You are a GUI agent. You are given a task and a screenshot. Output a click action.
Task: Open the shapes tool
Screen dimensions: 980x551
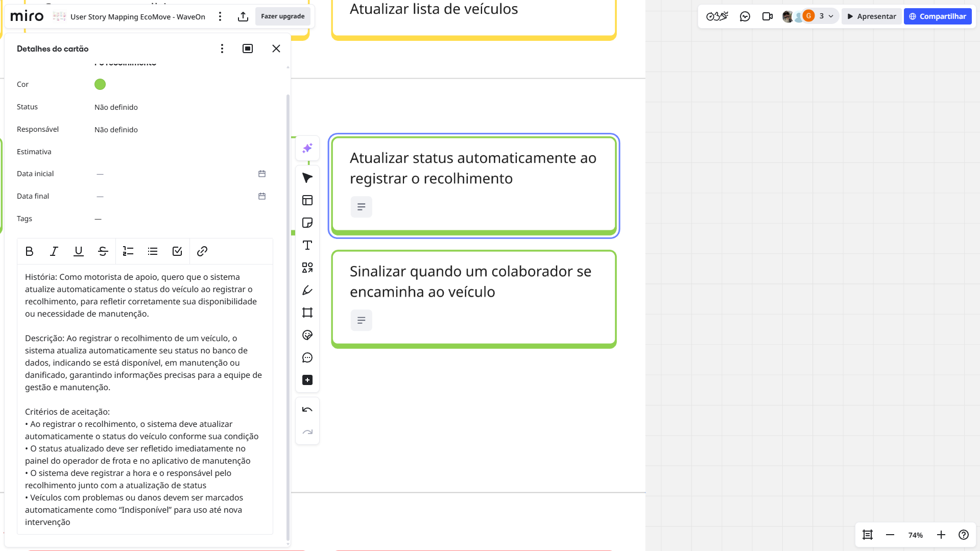[x=307, y=268]
